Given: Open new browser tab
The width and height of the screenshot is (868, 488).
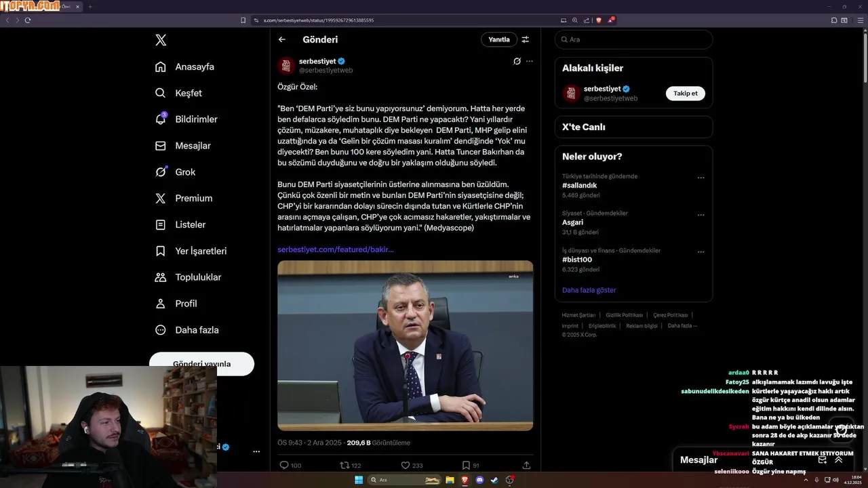Looking at the screenshot, I should (x=90, y=7).
